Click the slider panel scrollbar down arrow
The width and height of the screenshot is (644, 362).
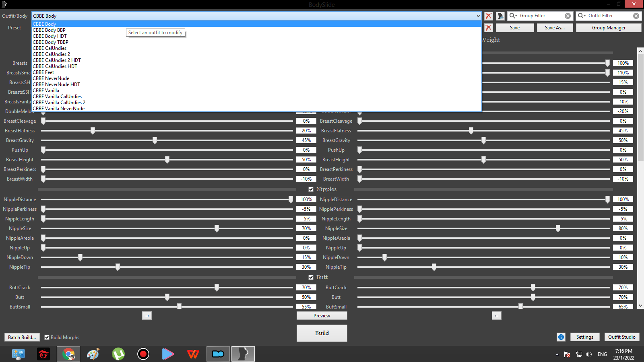[640, 306]
